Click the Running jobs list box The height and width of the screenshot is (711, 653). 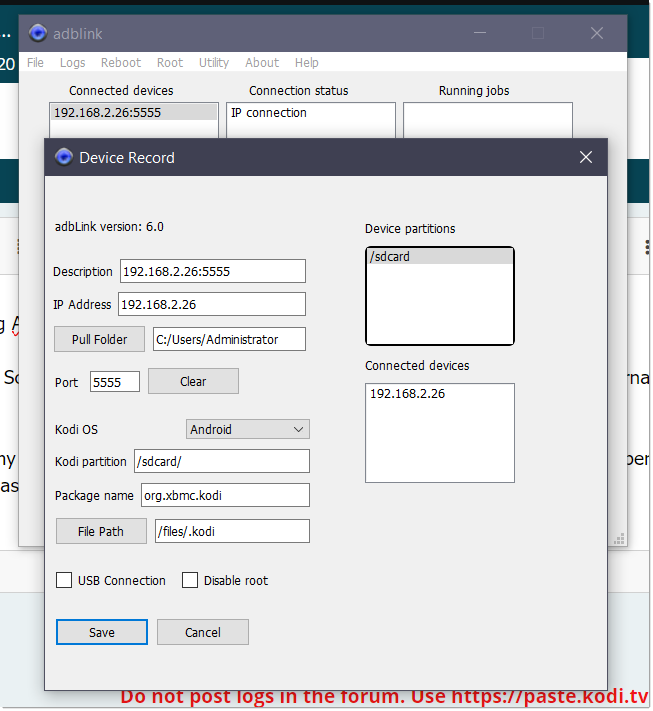tap(487, 120)
